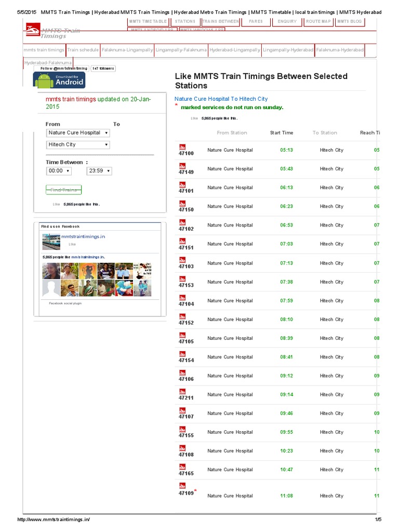The image size is (399, 532).
Task: Open the ROUTE MAP menu item
Action: pyautogui.click(x=318, y=21)
